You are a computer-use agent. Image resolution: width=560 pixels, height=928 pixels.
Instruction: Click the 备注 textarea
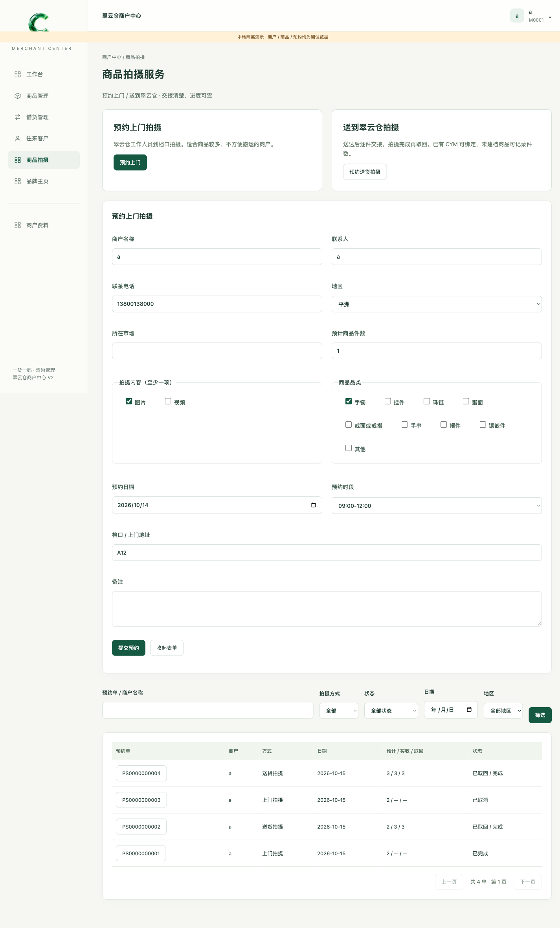click(x=327, y=609)
